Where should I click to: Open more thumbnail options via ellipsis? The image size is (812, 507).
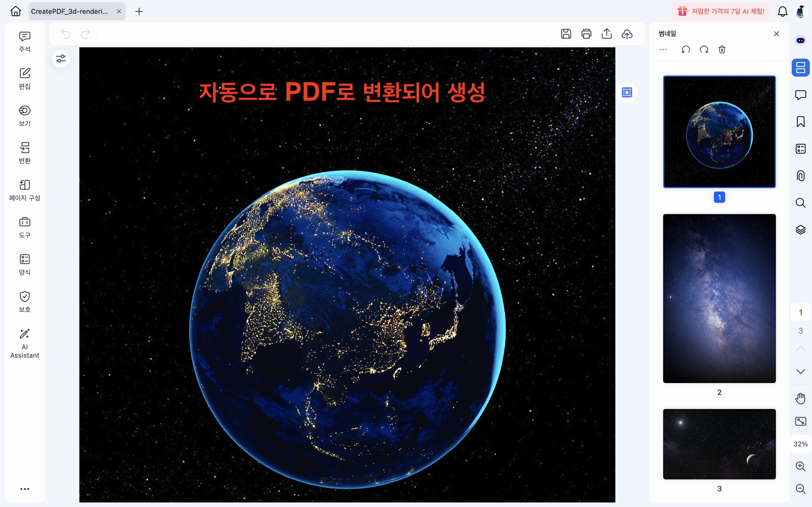663,49
